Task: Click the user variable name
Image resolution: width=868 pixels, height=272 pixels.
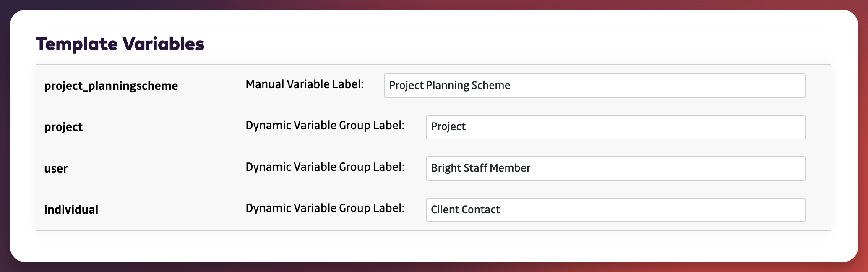Action: 56,168
